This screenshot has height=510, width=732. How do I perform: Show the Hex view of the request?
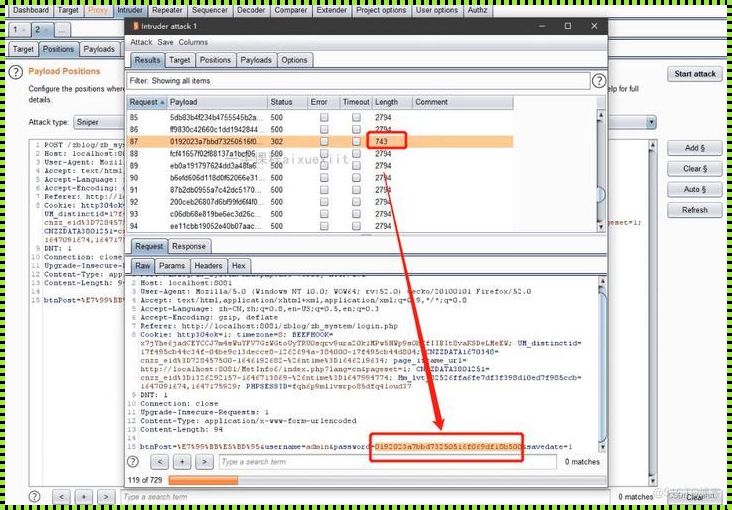[x=239, y=266]
